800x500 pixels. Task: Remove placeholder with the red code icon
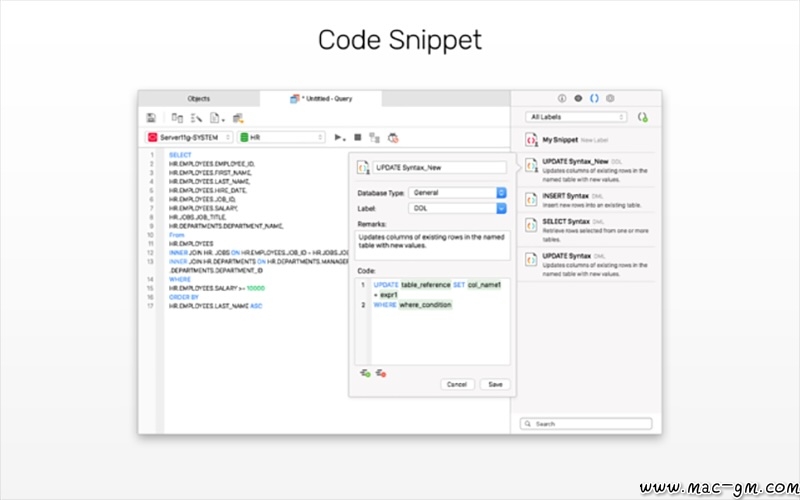(x=381, y=372)
